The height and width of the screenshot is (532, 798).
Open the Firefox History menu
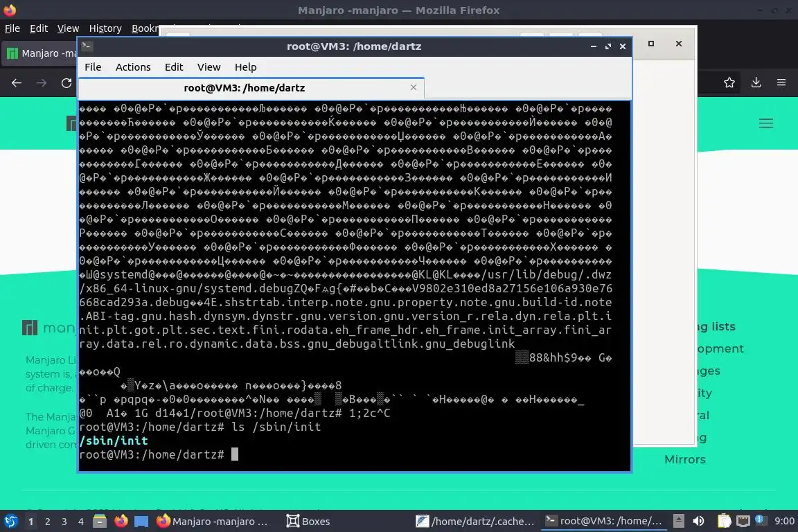tap(105, 28)
